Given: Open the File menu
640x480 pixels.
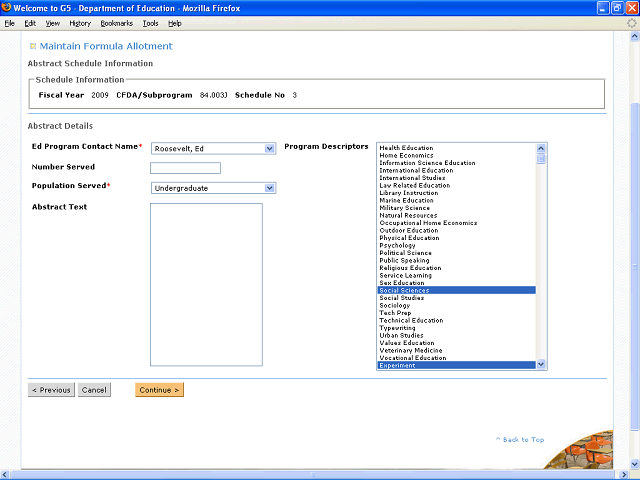Looking at the screenshot, I should (10, 23).
